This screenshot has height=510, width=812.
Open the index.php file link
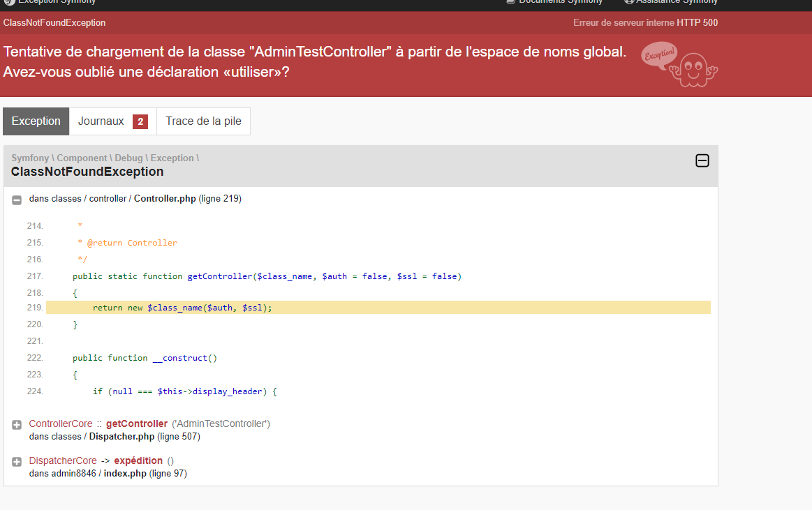[125, 473]
